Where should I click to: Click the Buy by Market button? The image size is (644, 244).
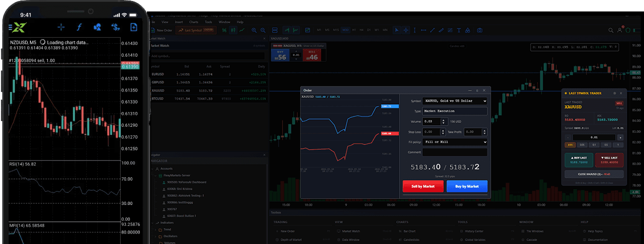[467, 186]
